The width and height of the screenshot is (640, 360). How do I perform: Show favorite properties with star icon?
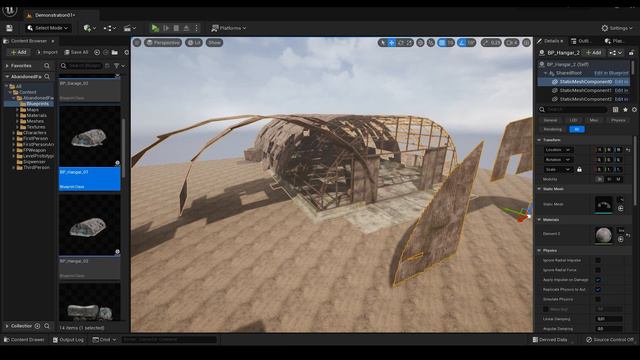tap(625, 109)
